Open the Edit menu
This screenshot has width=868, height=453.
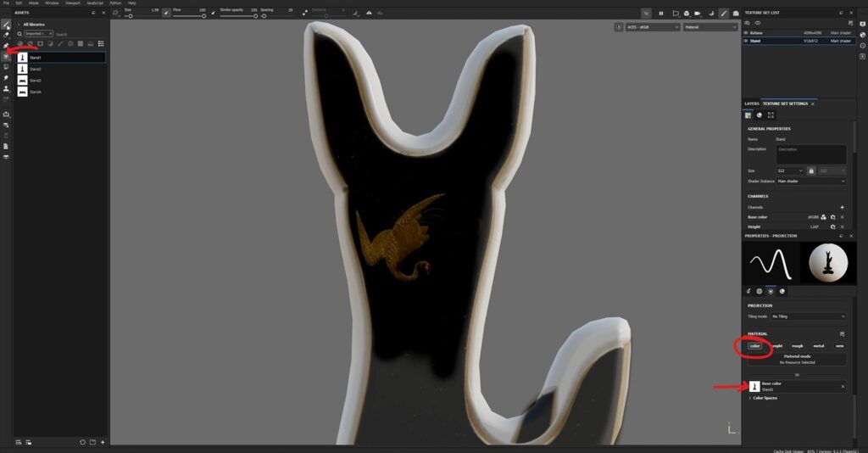point(19,3)
